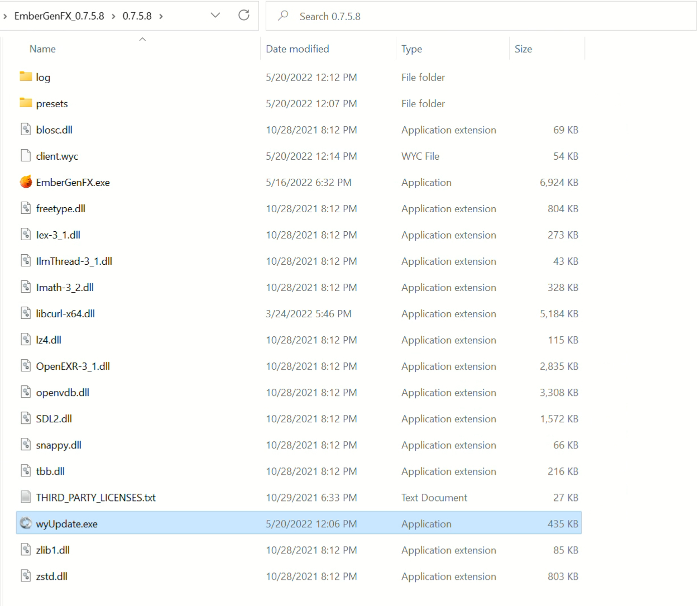Click the 6,924 KB size value
Image resolution: width=700 pixels, height=606 pixels.
coord(559,183)
